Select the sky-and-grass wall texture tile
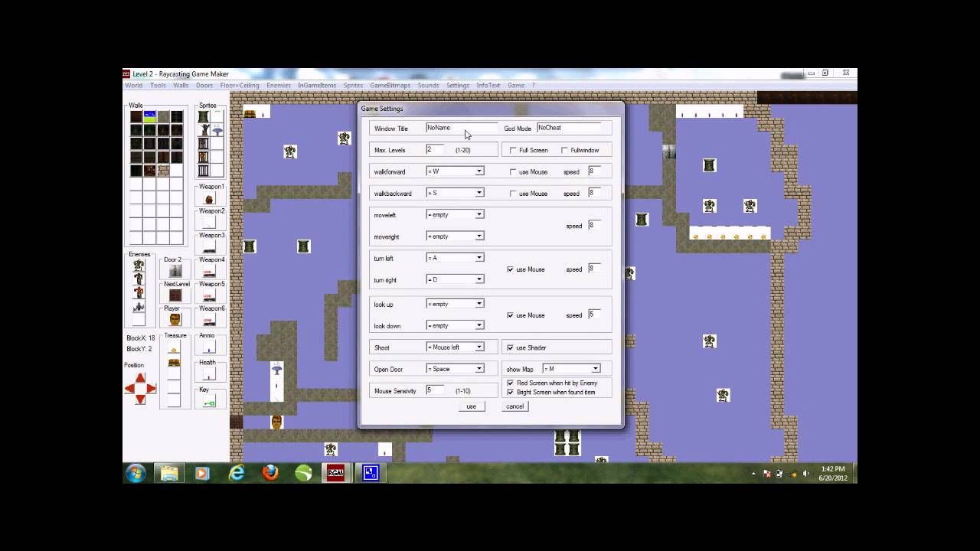This screenshot has height=551, width=980. 149,116
